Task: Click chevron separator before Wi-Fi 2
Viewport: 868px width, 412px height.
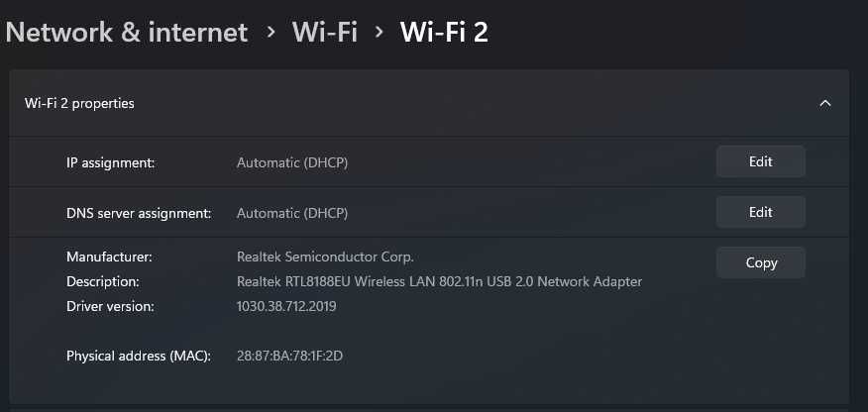Action: click(x=379, y=33)
